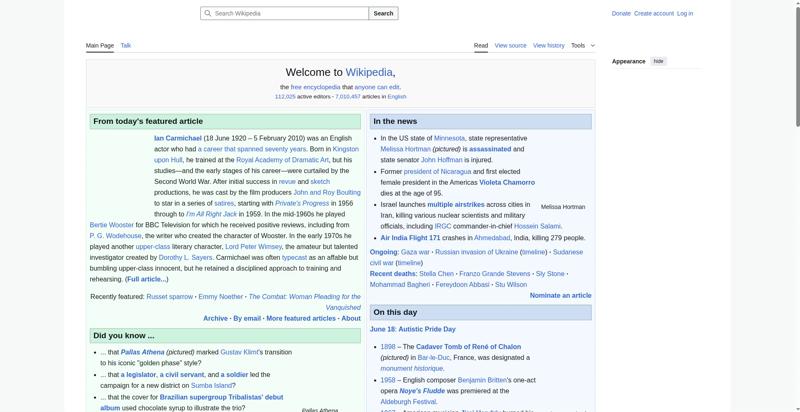The width and height of the screenshot is (800, 412).
Task: Follow the Melissa Hortman link in news item
Action: point(406,149)
